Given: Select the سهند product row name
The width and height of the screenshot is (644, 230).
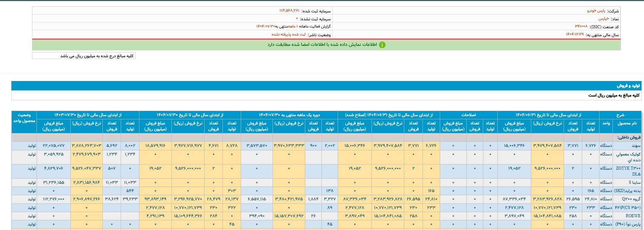Looking at the screenshot, I should point(636,146).
